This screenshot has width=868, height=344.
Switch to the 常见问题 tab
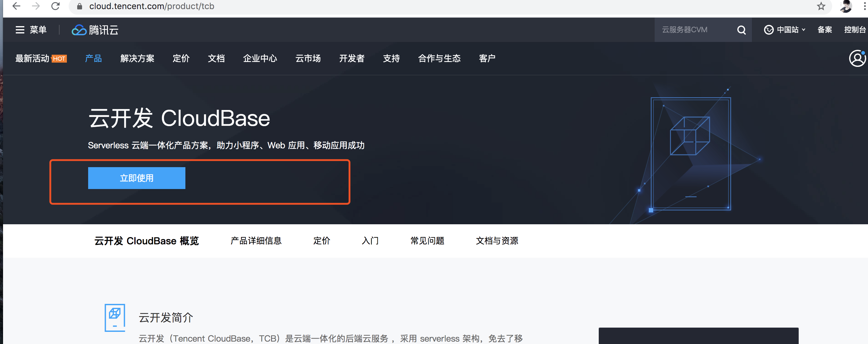coord(427,241)
